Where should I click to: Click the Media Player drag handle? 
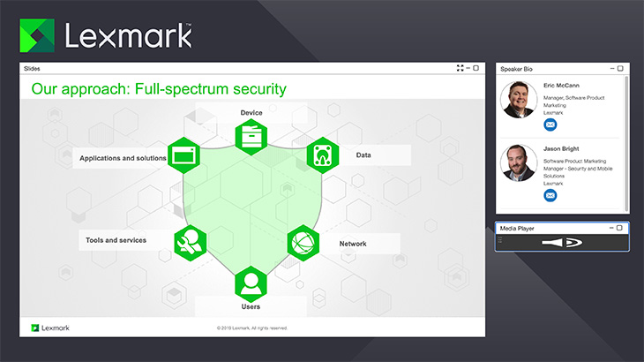[x=500, y=240]
